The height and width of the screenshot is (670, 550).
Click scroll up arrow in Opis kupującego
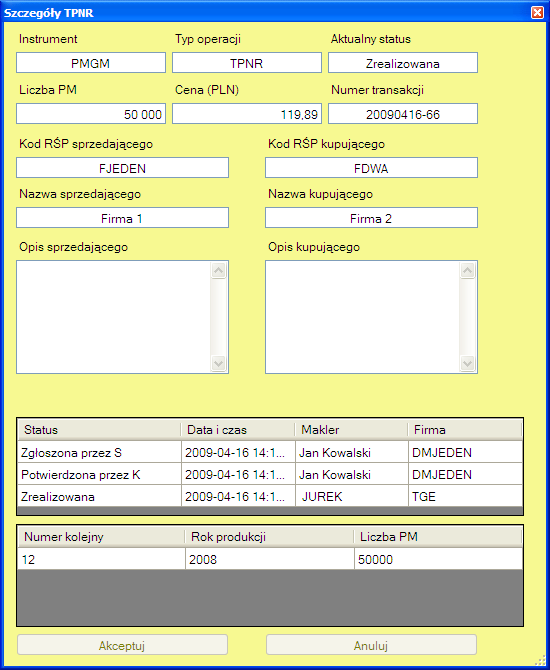pyautogui.click(x=468, y=270)
